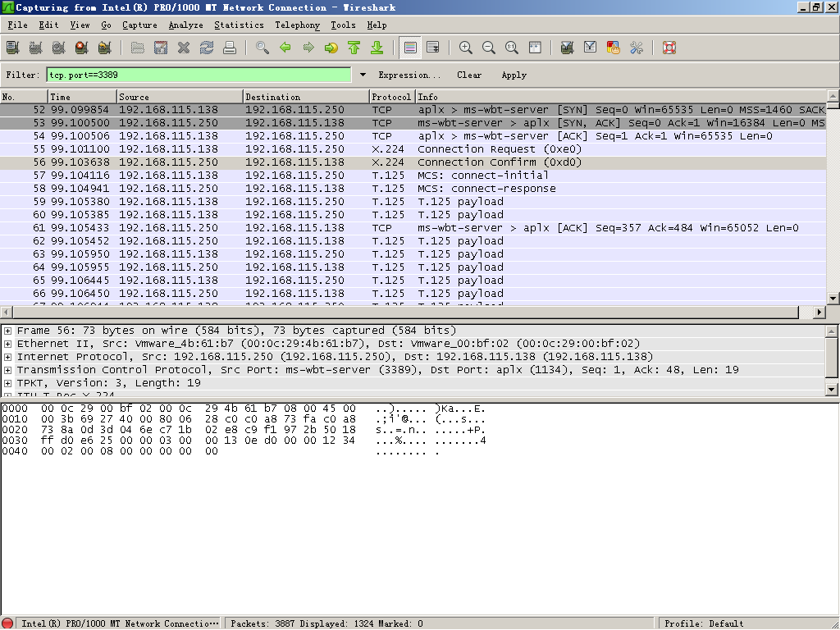Sort by the Destination column header
The width and height of the screenshot is (840, 630).
click(307, 97)
